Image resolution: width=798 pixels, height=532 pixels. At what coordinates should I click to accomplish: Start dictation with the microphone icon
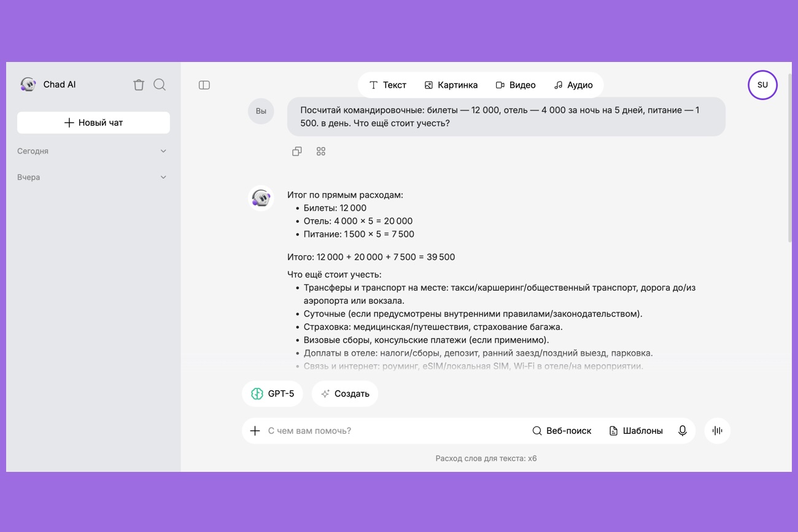[x=682, y=431]
